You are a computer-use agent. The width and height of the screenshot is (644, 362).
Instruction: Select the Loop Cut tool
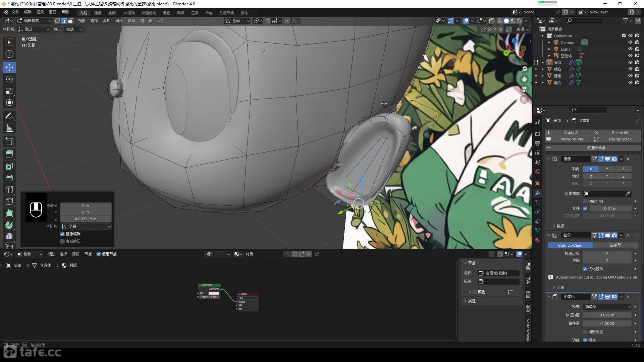click(9, 190)
